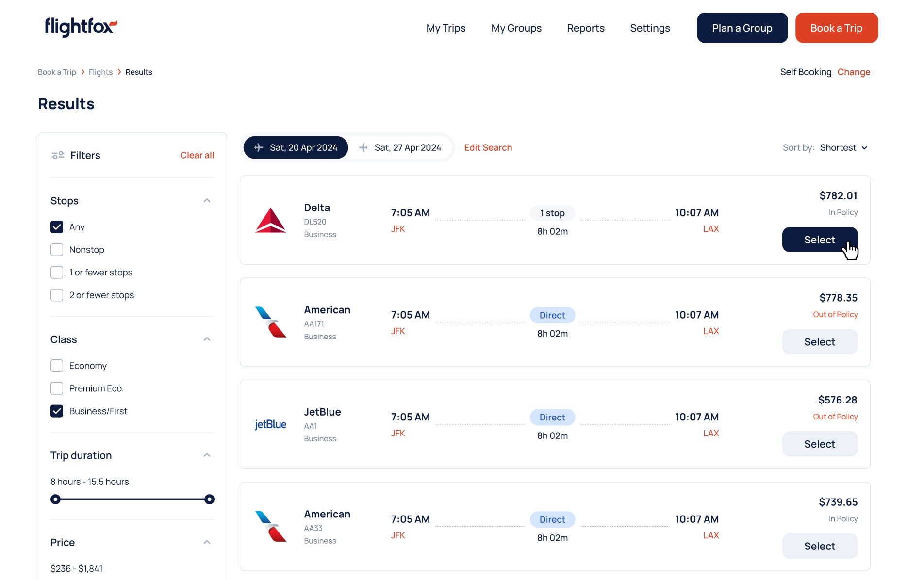
Task: Click the Direct badge on American AA33
Action: (x=552, y=519)
